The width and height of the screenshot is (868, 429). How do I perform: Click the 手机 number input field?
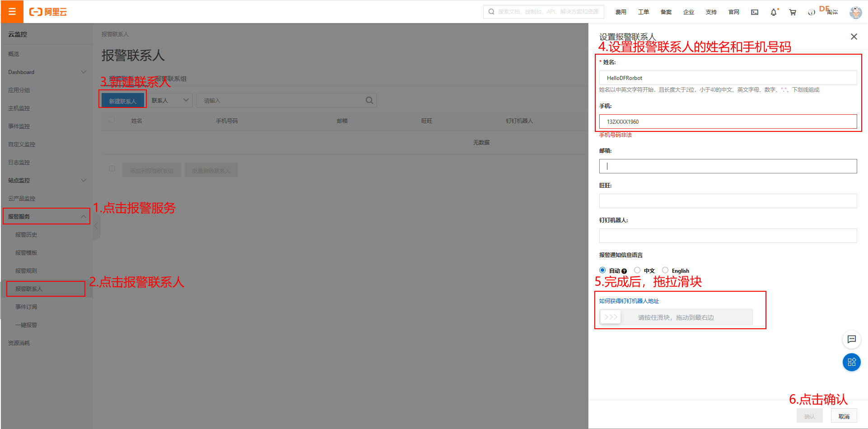(x=728, y=121)
